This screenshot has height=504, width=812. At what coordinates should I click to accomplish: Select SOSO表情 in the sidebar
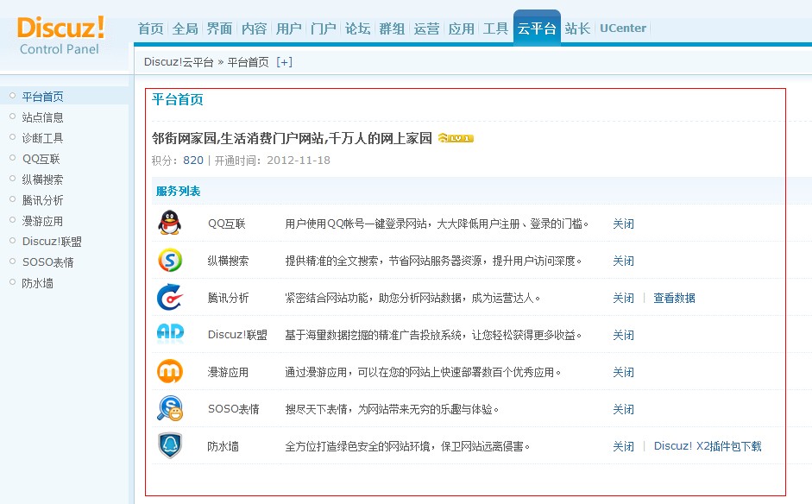pos(47,262)
